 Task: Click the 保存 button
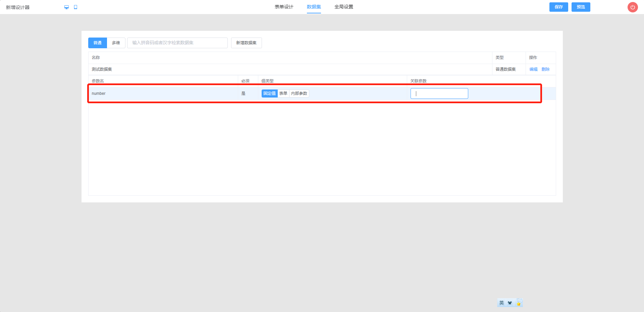pos(558,7)
